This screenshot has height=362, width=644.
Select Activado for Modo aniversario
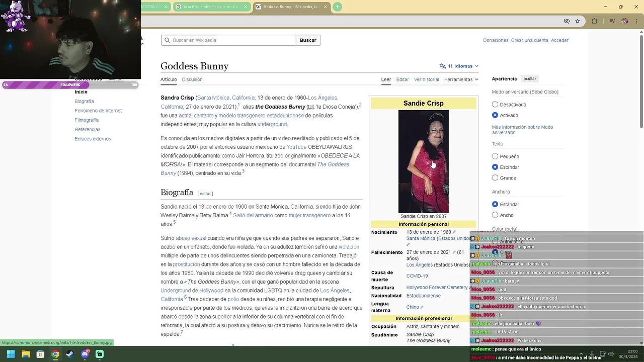point(495,115)
